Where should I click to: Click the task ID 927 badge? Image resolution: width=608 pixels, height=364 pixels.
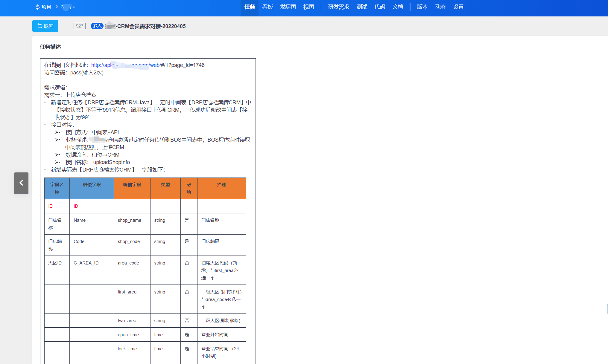80,26
